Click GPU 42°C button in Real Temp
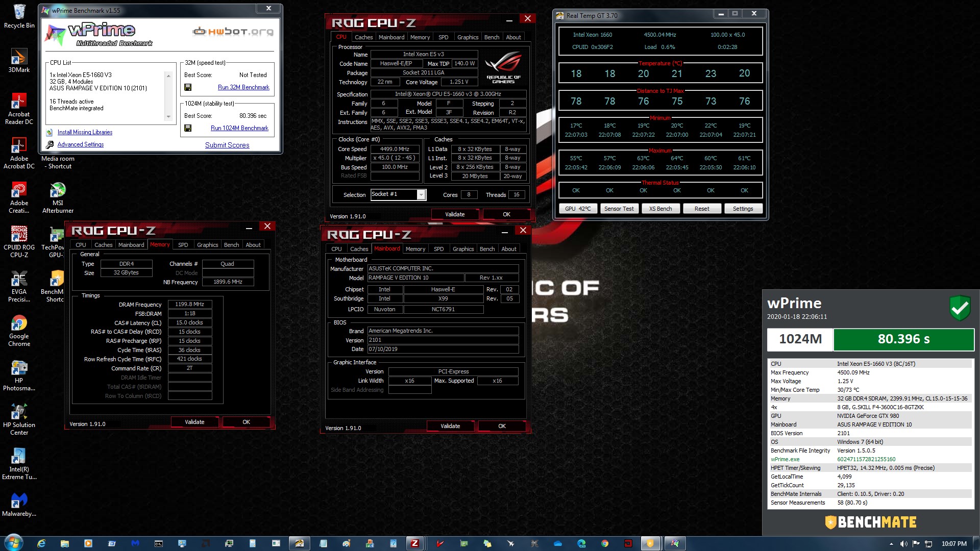 578,209
